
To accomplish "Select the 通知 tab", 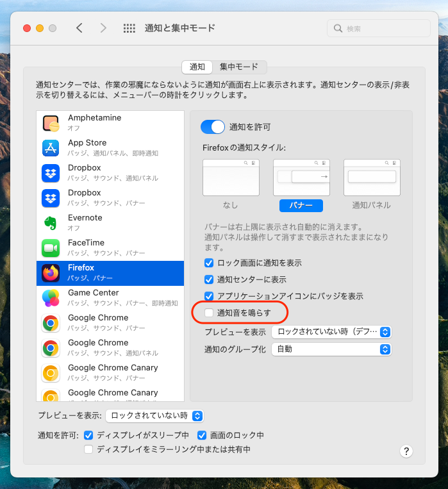I will pyautogui.click(x=197, y=67).
